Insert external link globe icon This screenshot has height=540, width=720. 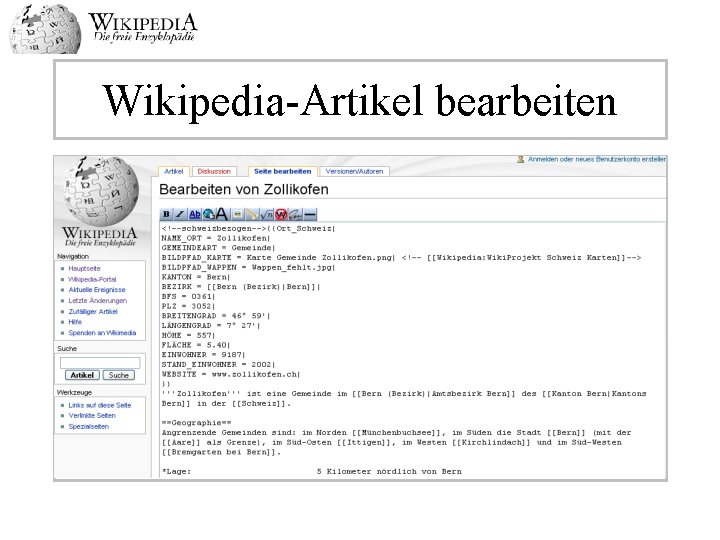(209, 214)
